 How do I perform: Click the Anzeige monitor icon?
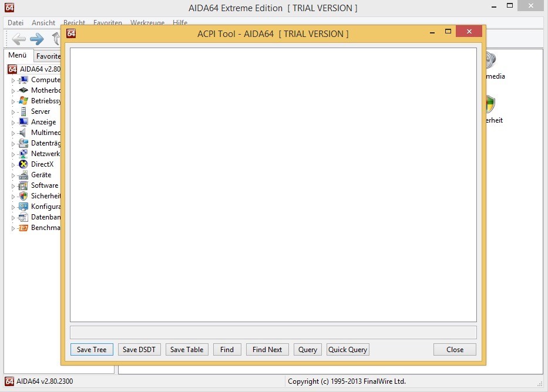click(23, 122)
